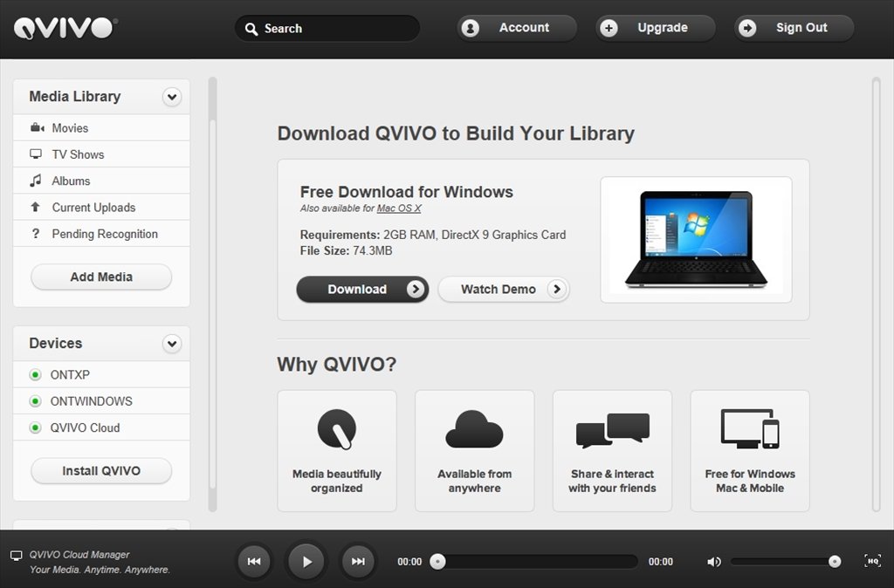Mute audio with the speaker icon
This screenshot has height=588, width=894.
click(x=714, y=562)
